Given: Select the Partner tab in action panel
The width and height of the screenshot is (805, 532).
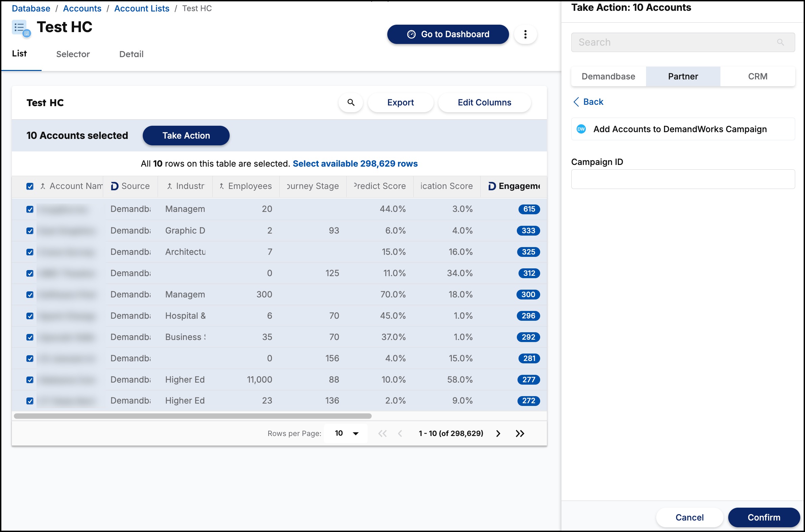Looking at the screenshot, I should tap(683, 76).
